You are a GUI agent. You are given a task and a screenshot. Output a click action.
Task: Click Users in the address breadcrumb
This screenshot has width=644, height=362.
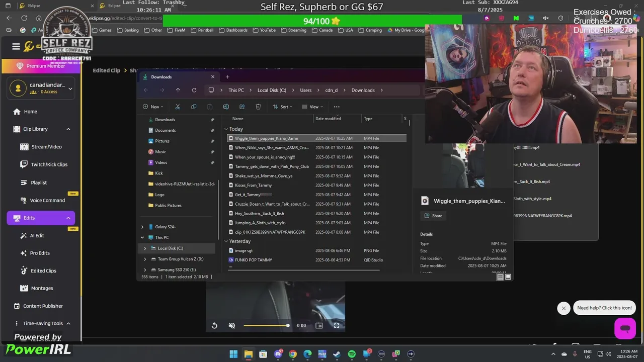pos(306,90)
